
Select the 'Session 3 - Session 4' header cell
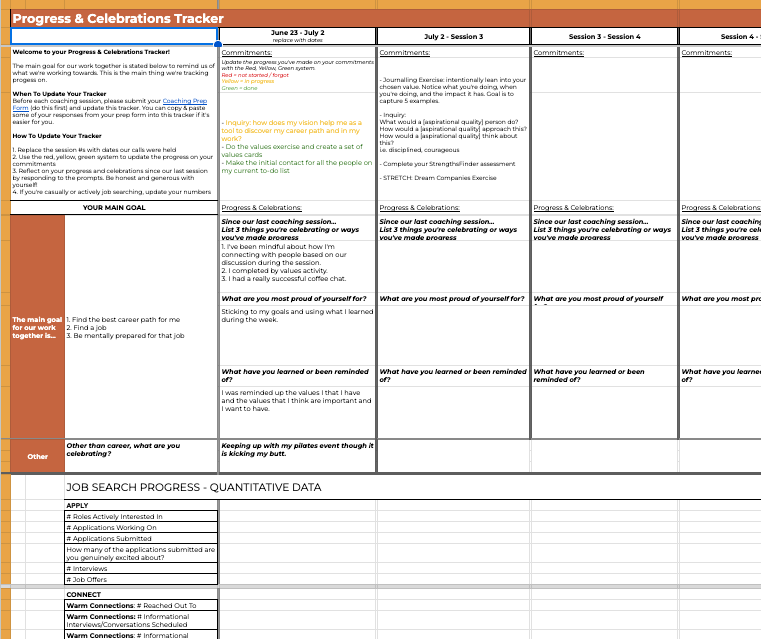tap(604, 36)
